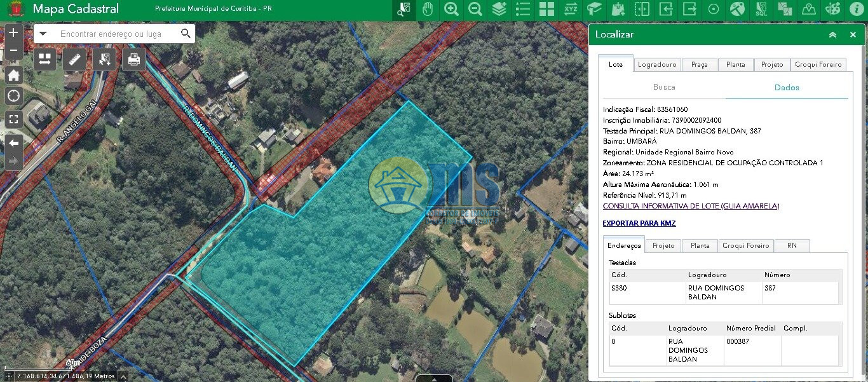Open the color palette add tool
The height and width of the screenshot is (382, 868).
coord(832,10)
